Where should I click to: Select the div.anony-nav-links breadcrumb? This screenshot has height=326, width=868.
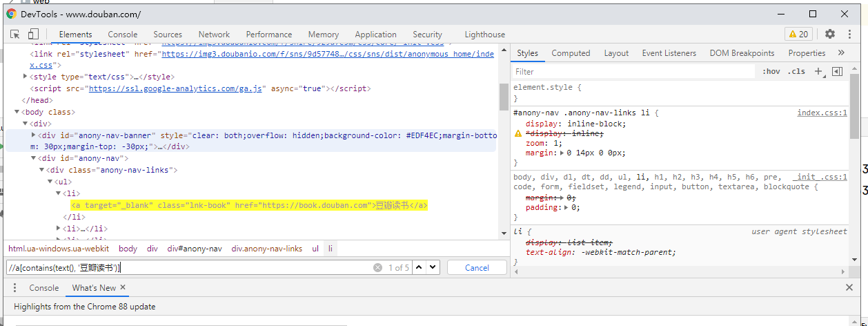[x=266, y=248]
